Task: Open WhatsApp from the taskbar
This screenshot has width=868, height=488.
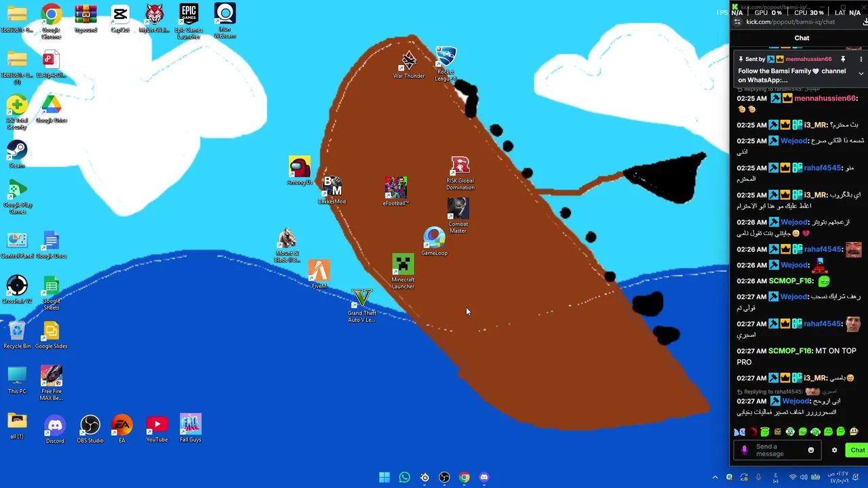Action: (x=404, y=477)
